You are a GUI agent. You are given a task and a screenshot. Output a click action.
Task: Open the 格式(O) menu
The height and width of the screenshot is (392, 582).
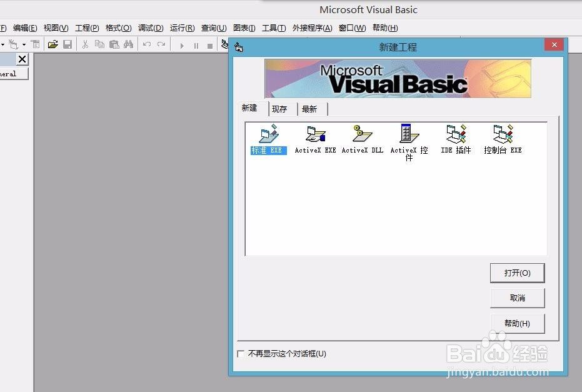click(x=118, y=28)
